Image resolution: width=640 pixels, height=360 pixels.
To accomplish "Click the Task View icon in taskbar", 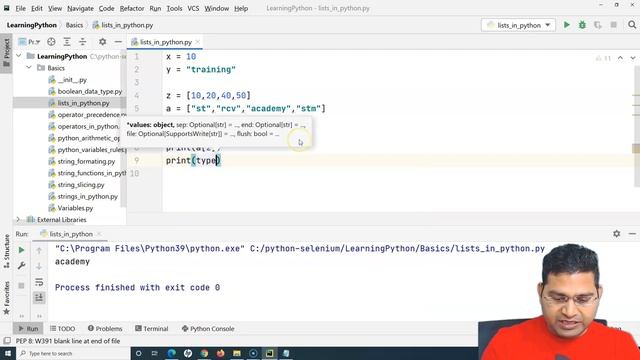I will [155, 353].
